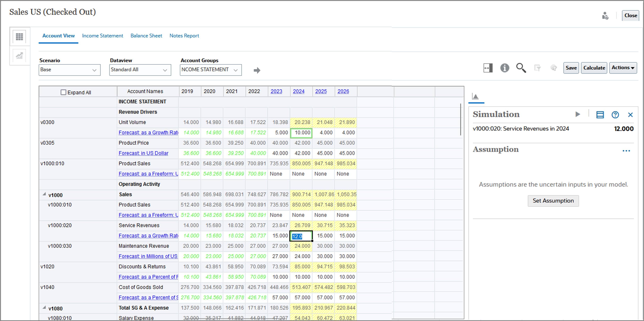The image size is (644, 321).
Task: Open the chart view sidebar icon
Action: pos(20,55)
